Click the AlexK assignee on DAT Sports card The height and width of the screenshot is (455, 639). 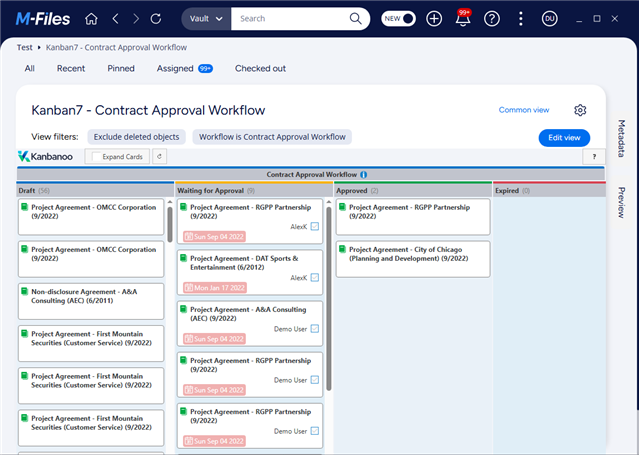298,278
